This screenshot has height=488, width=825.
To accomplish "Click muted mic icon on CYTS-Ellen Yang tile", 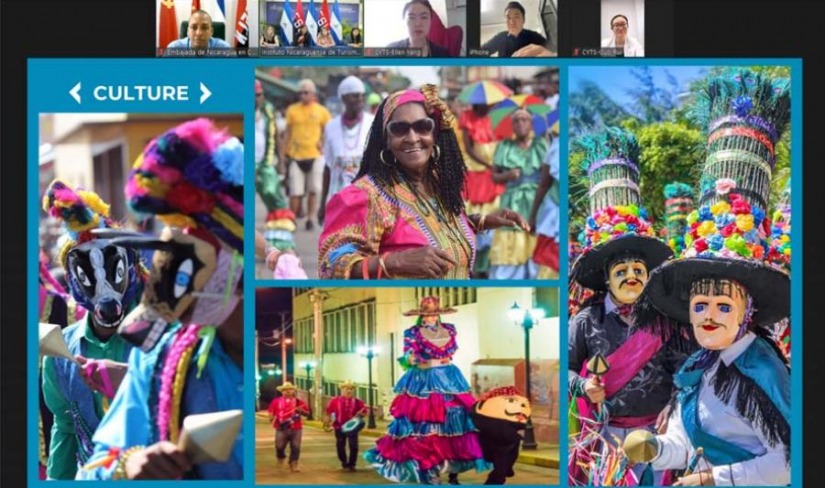I will point(369,52).
